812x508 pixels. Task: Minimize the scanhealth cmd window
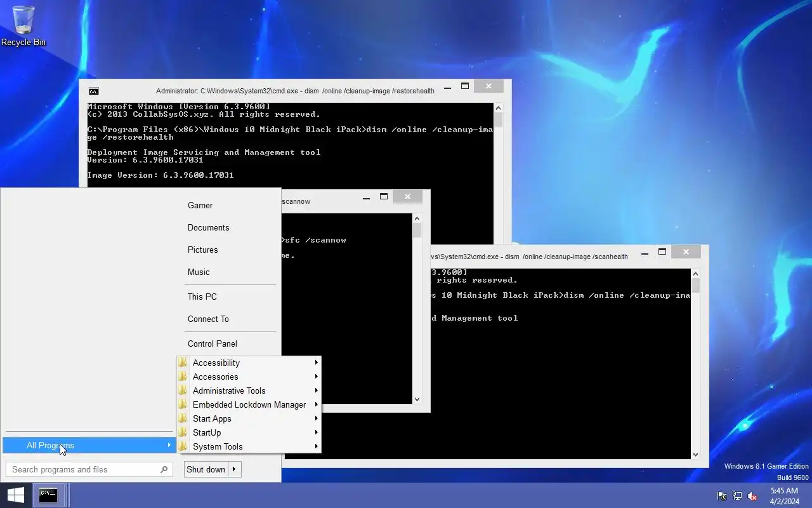[x=645, y=253]
